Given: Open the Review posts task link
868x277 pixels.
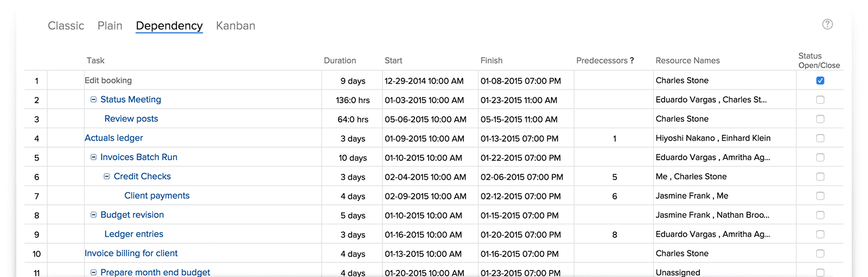Looking at the screenshot, I should pos(131,118).
